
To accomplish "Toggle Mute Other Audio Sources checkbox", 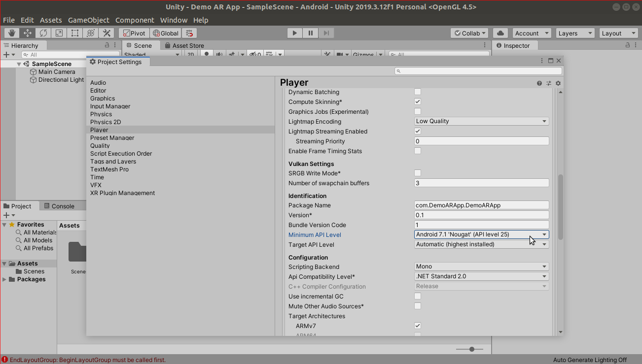I will click(x=418, y=306).
